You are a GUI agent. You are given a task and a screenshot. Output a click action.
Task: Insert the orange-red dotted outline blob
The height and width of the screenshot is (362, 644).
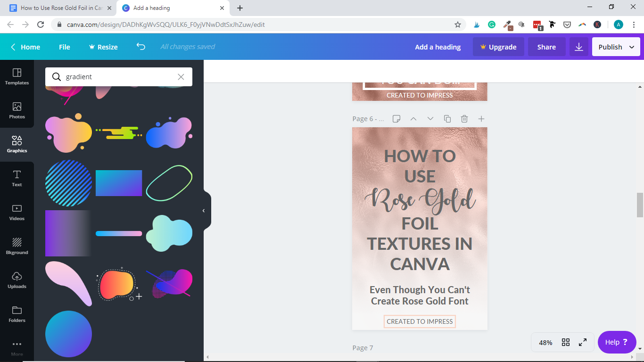point(119,284)
